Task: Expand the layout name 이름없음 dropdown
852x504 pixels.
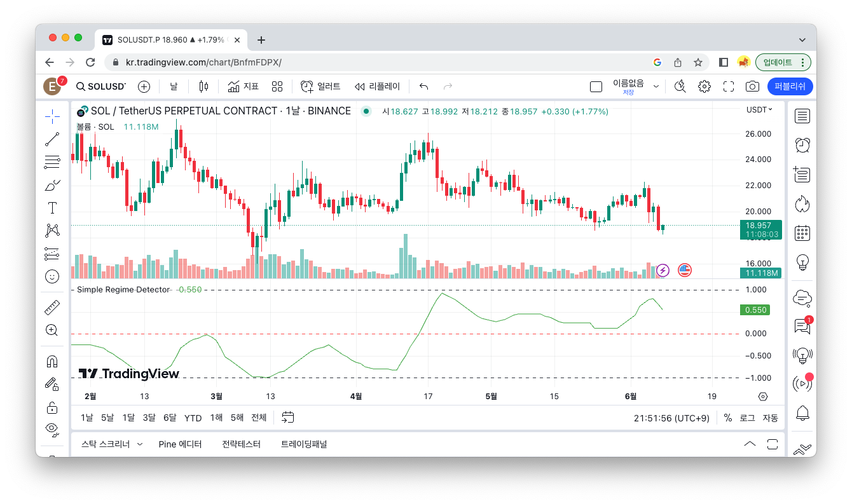Action: [656, 86]
